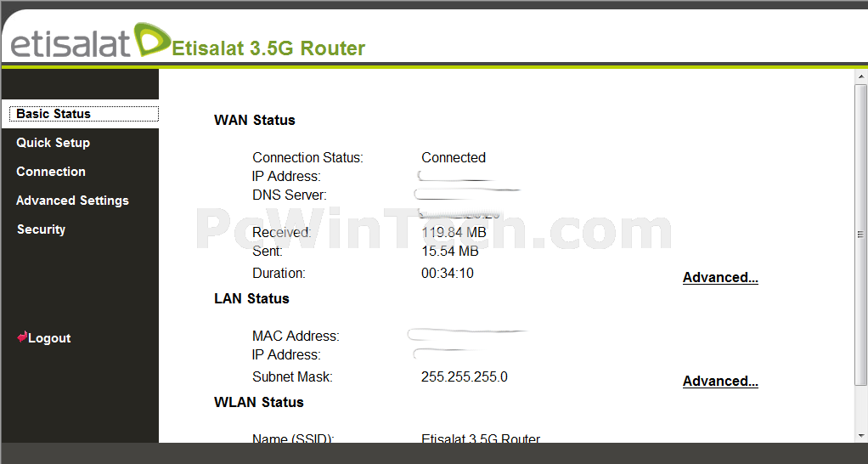Click the scrollbar down arrow

coord(861,436)
